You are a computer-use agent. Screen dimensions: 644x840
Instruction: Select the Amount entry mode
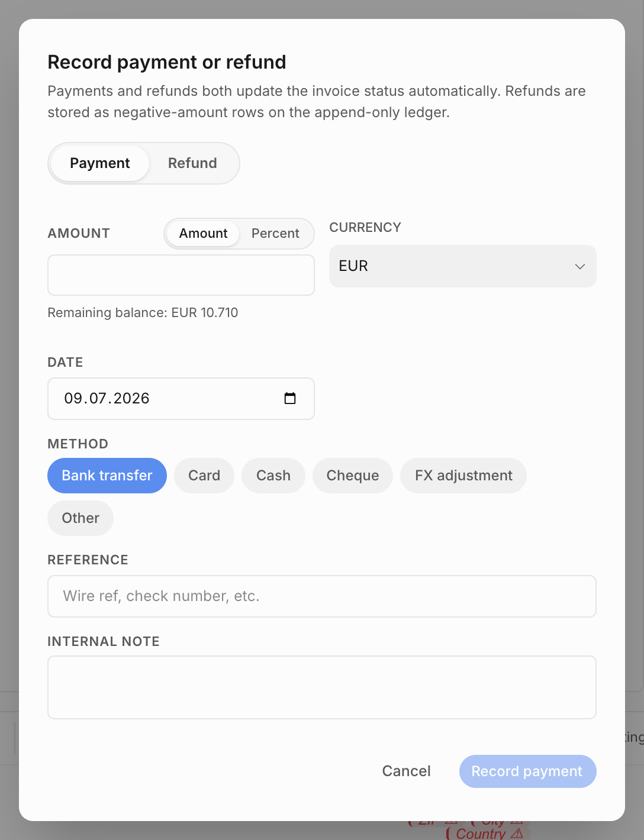(203, 234)
